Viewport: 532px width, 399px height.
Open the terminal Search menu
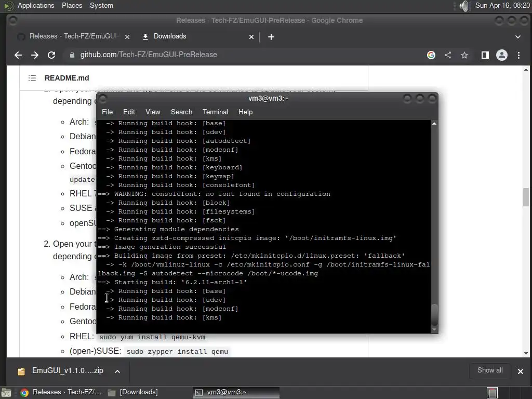point(181,112)
